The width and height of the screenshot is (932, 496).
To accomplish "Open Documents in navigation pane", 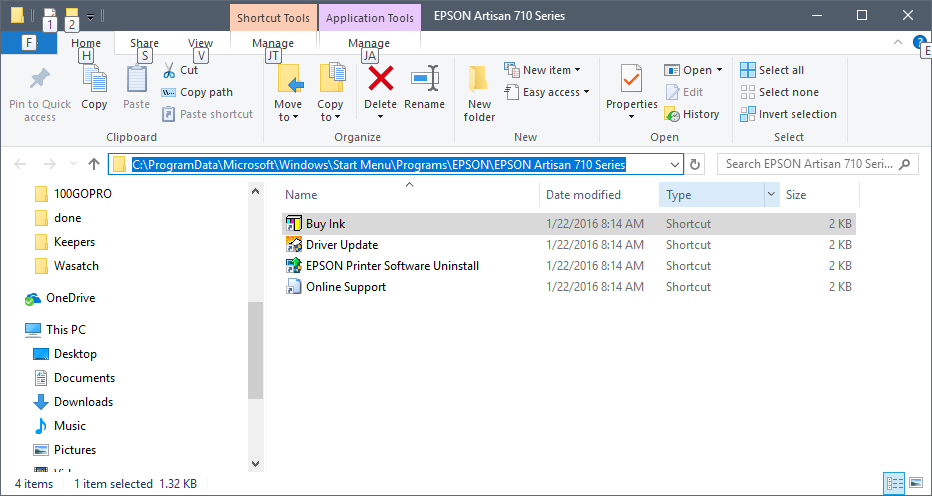I will click(74, 378).
